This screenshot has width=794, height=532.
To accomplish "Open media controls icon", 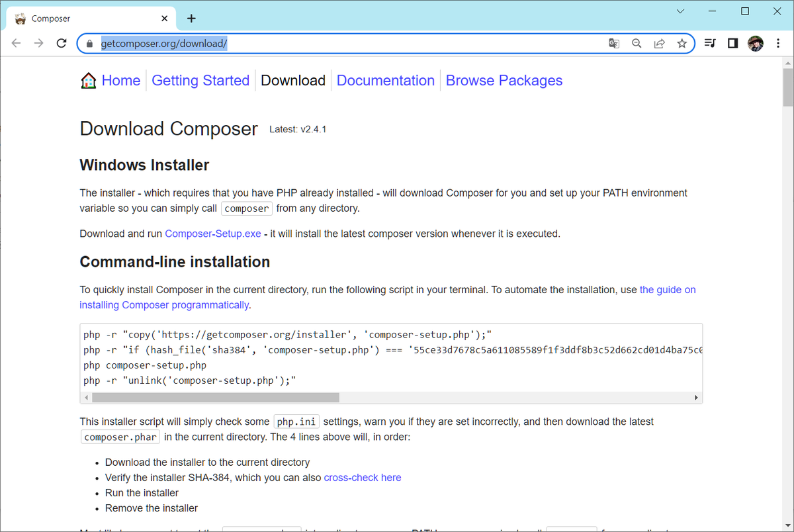I will point(710,43).
